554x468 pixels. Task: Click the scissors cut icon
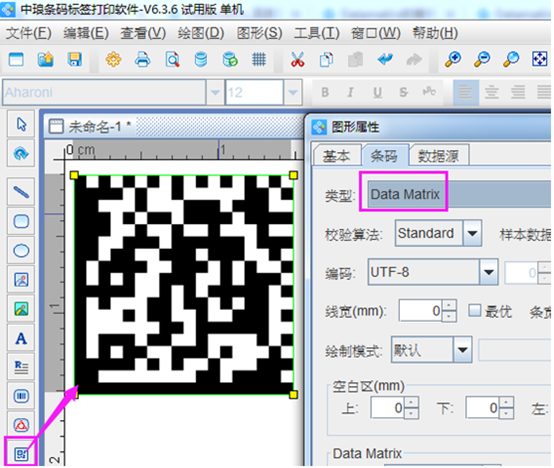point(297,59)
